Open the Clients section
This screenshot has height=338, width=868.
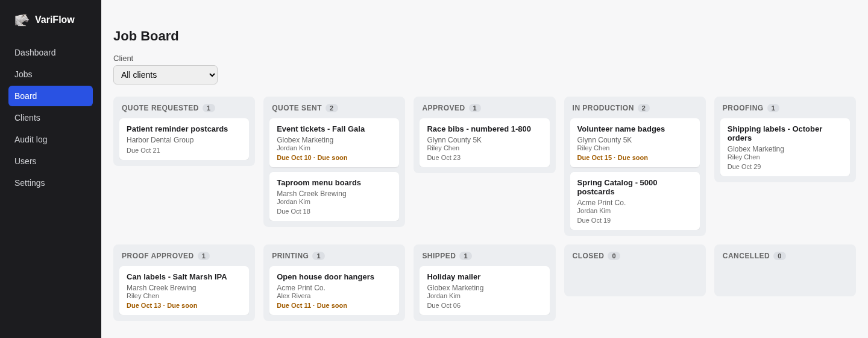click(x=51, y=118)
